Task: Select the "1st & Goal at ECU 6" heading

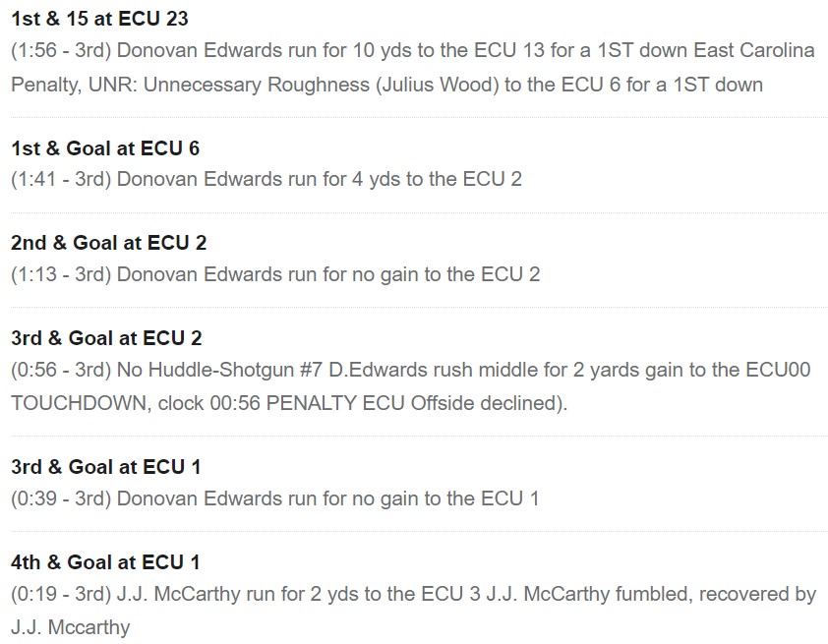Action: (x=105, y=147)
